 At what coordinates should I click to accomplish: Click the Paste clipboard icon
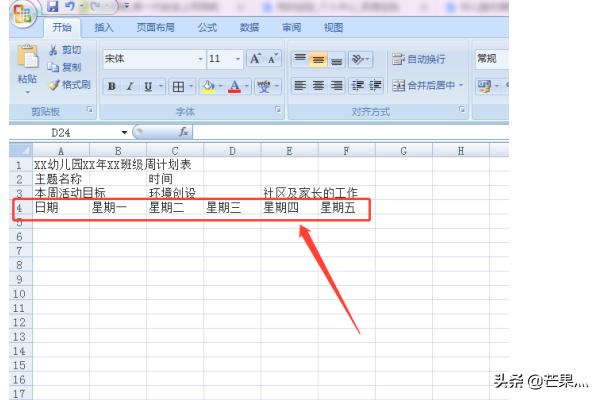pyautogui.click(x=28, y=57)
